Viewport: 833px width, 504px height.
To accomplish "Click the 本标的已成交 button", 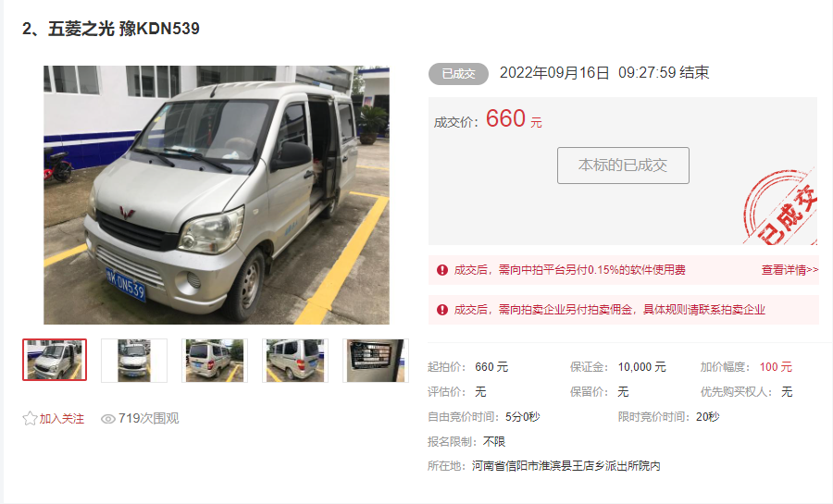I will [623, 166].
